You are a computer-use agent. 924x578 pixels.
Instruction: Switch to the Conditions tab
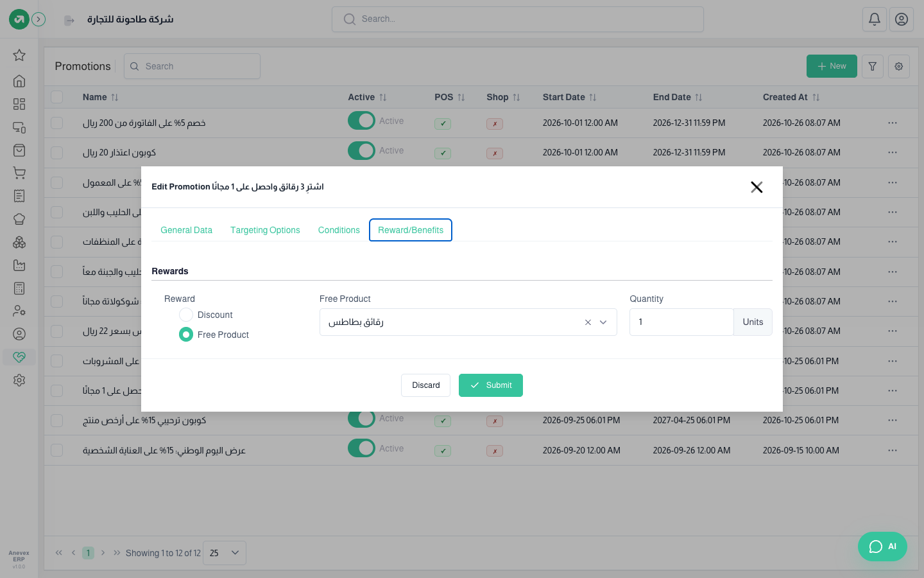(x=339, y=230)
